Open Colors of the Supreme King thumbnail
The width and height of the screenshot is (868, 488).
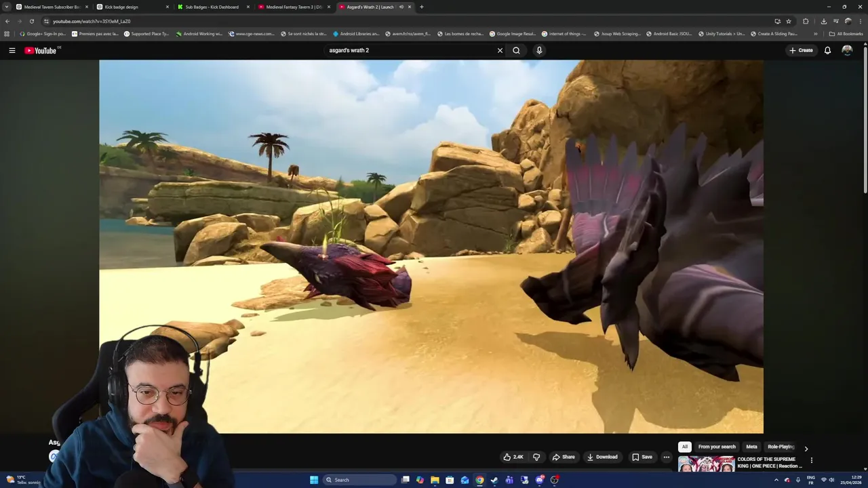[x=706, y=464]
